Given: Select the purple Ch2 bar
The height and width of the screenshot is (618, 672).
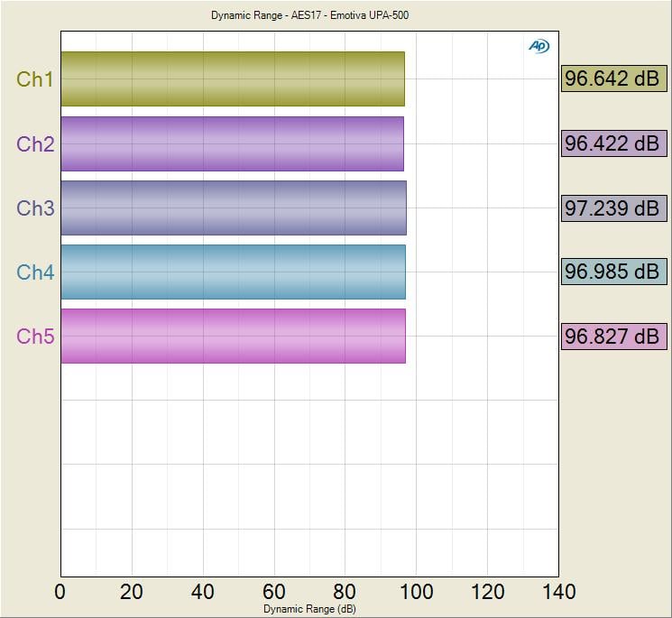Looking at the screenshot, I should [x=232, y=143].
